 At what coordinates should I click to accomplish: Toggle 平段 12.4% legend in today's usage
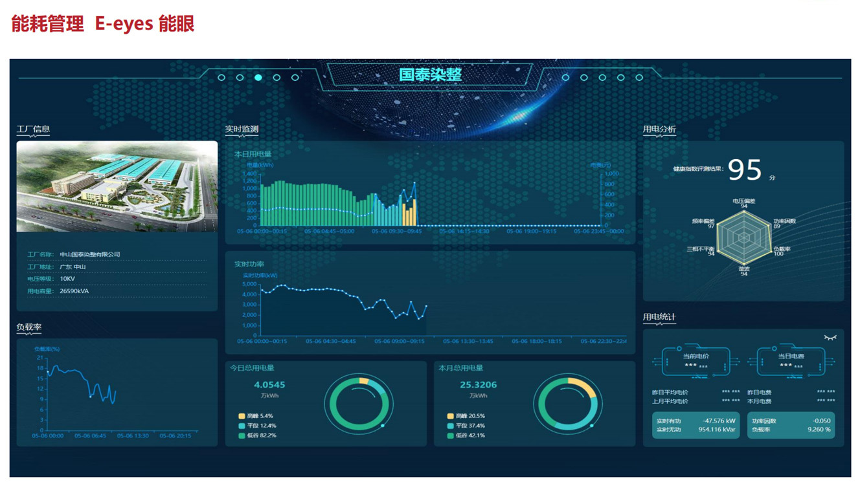point(242,426)
